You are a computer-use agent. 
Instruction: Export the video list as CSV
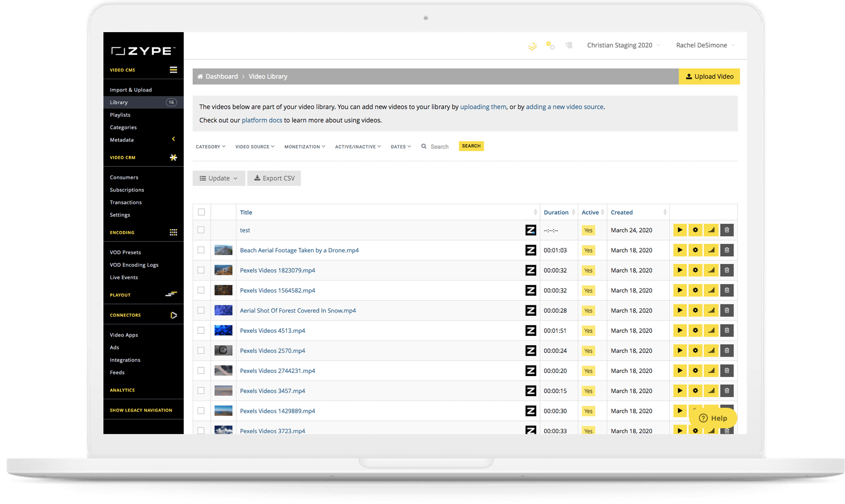tap(274, 178)
